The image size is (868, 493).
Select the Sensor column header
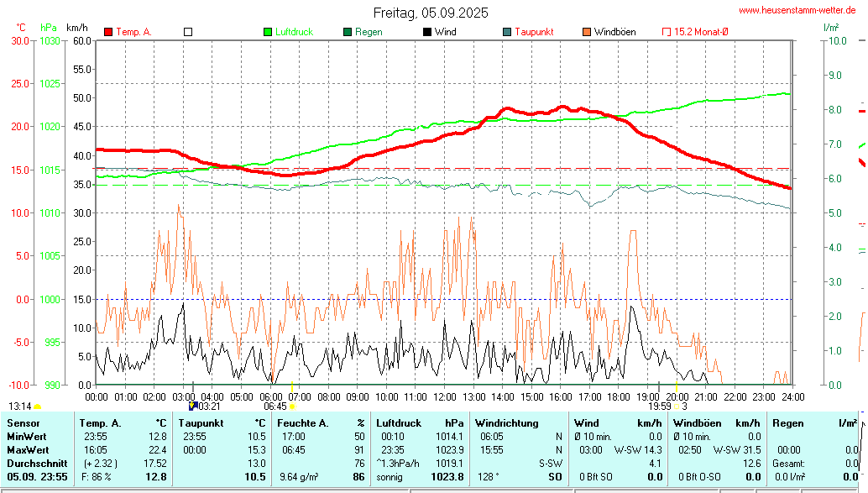tap(24, 423)
